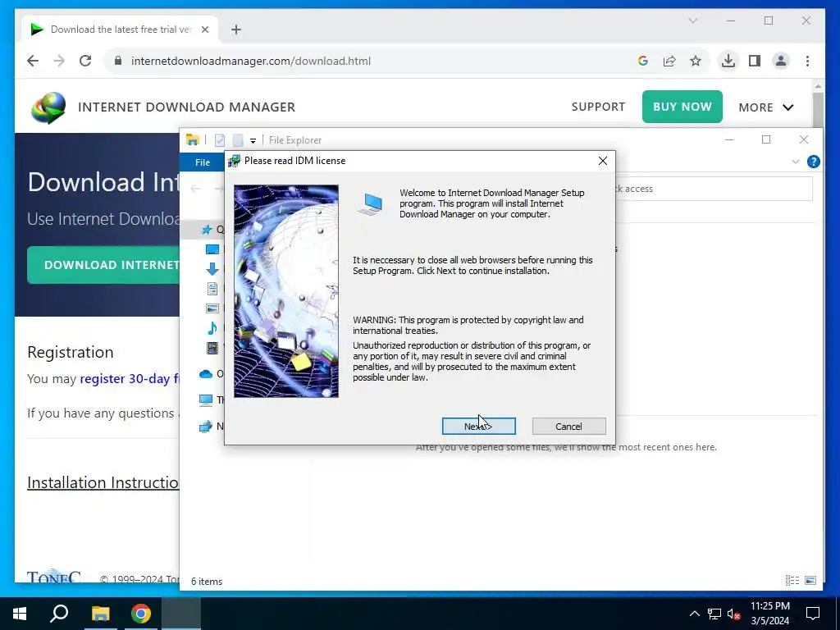Close the IDM download tab

(204, 30)
